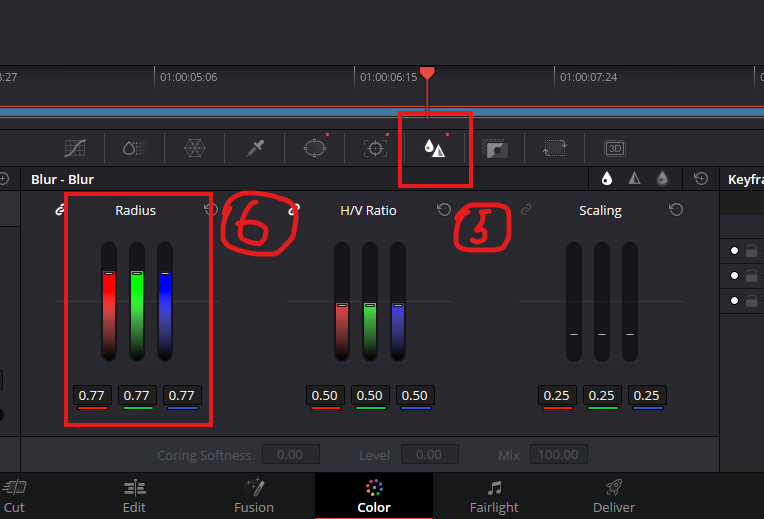Click the Mix value field

click(x=559, y=454)
